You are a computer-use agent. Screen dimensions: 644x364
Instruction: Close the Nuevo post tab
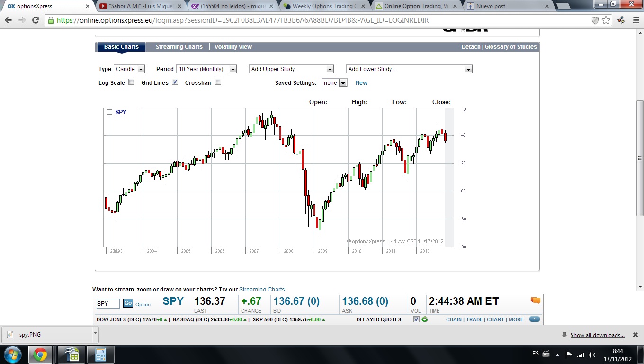(x=546, y=6)
